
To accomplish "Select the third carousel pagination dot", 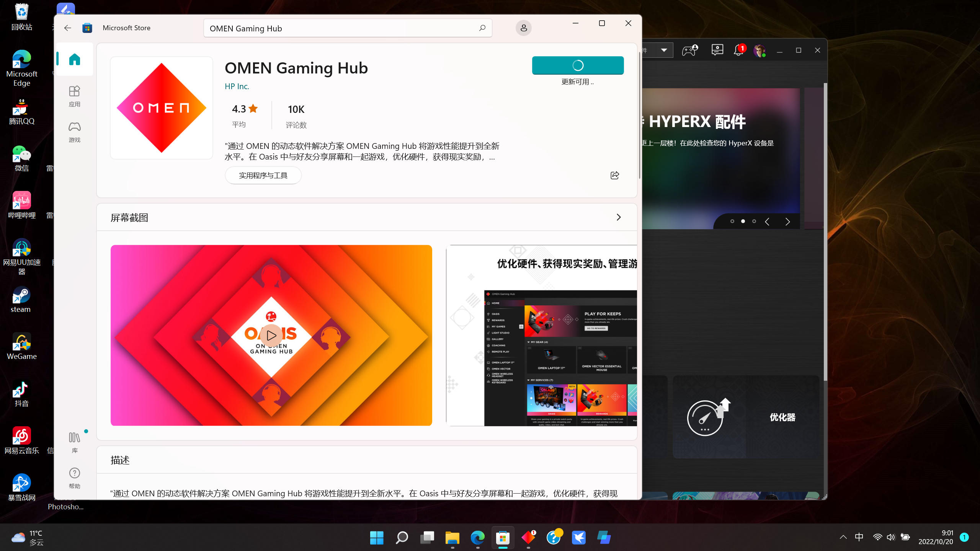I will [754, 221].
